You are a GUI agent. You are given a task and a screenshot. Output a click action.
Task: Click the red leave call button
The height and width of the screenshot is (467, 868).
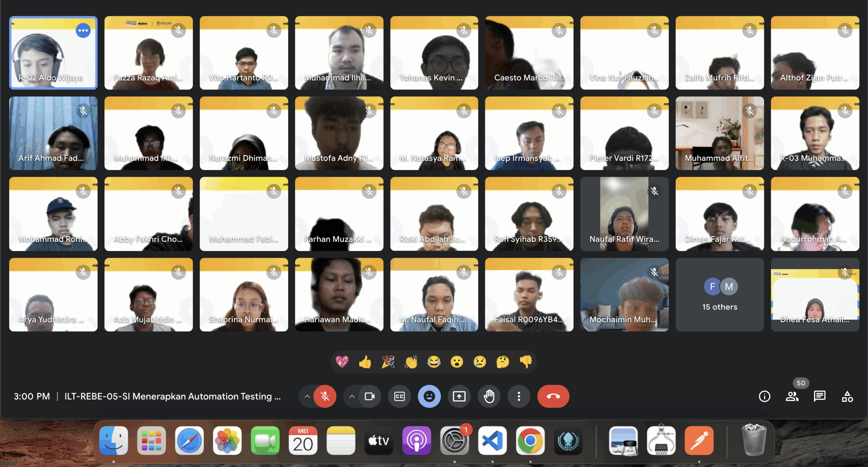(553, 396)
